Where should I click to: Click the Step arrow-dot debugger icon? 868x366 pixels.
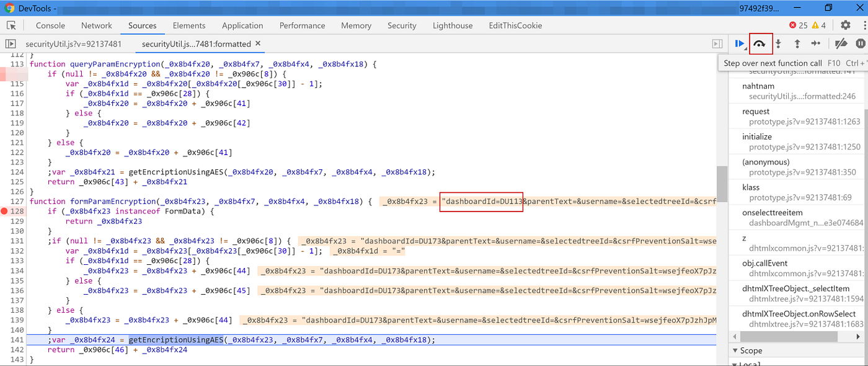click(x=816, y=43)
